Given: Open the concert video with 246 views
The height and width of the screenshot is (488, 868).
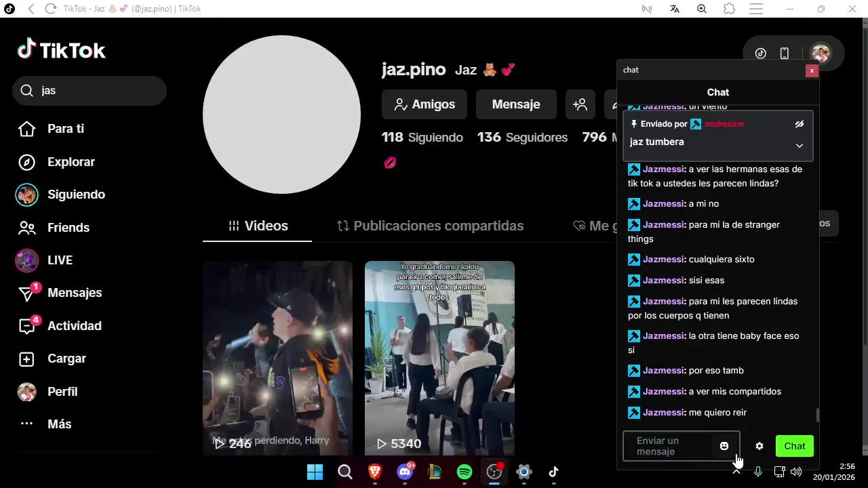Looking at the screenshot, I should point(277,359).
